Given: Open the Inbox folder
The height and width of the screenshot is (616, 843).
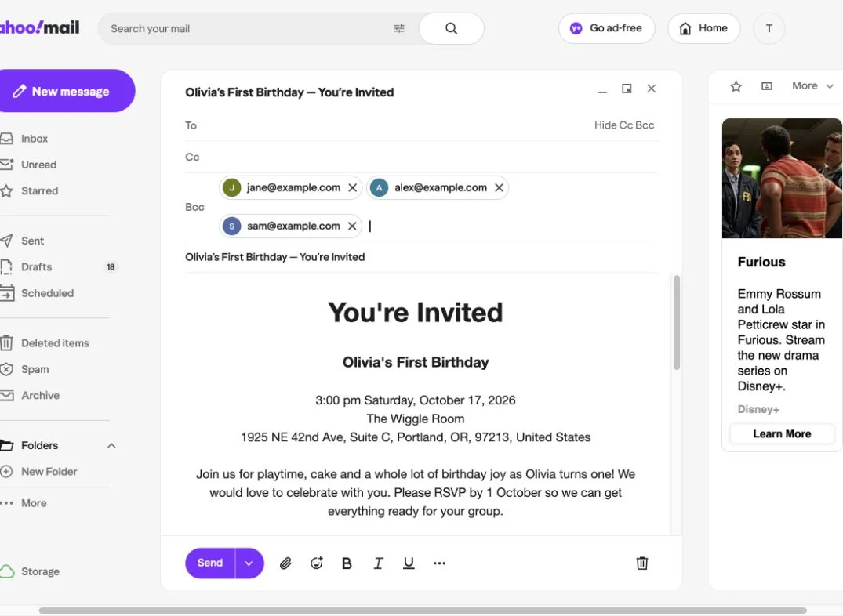Looking at the screenshot, I should [25, 139].
